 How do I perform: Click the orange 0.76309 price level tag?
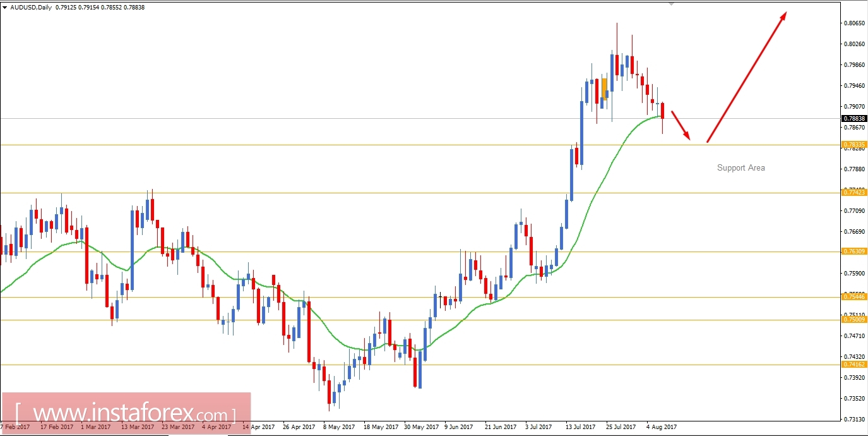[x=854, y=251]
